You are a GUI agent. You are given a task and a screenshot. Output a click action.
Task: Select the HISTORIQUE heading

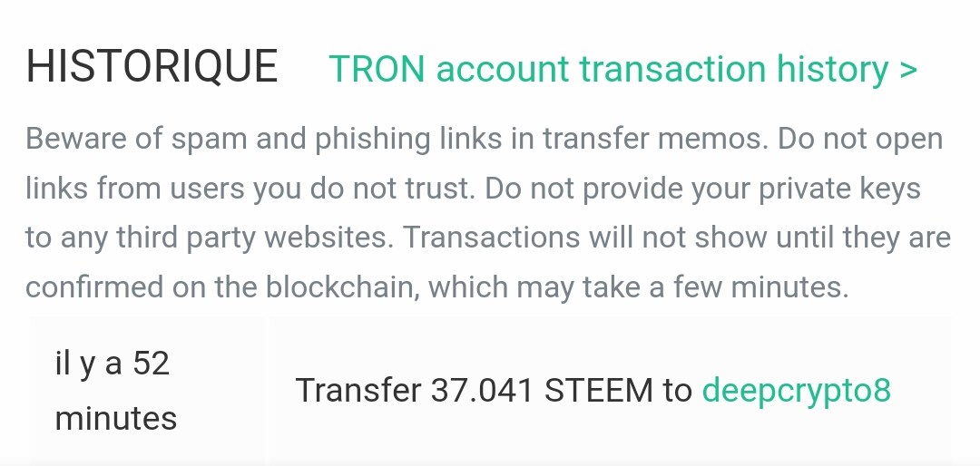[x=152, y=66]
